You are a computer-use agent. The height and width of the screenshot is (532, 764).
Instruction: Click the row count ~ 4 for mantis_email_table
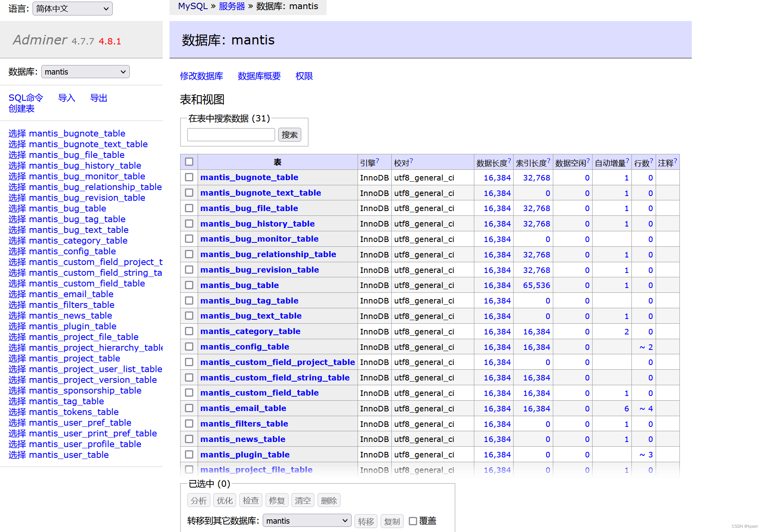pyautogui.click(x=646, y=409)
